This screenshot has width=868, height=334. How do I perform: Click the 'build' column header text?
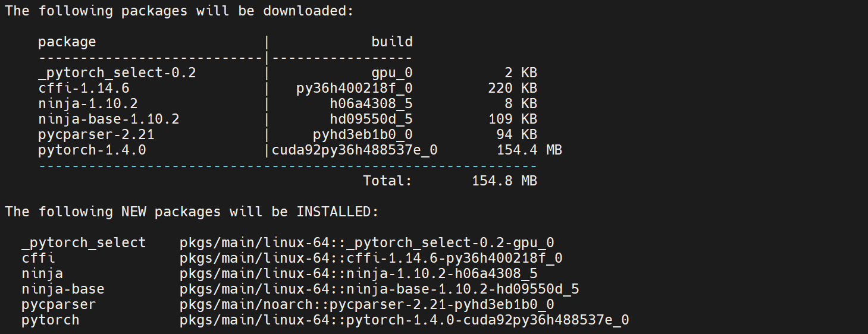(391, 42)
